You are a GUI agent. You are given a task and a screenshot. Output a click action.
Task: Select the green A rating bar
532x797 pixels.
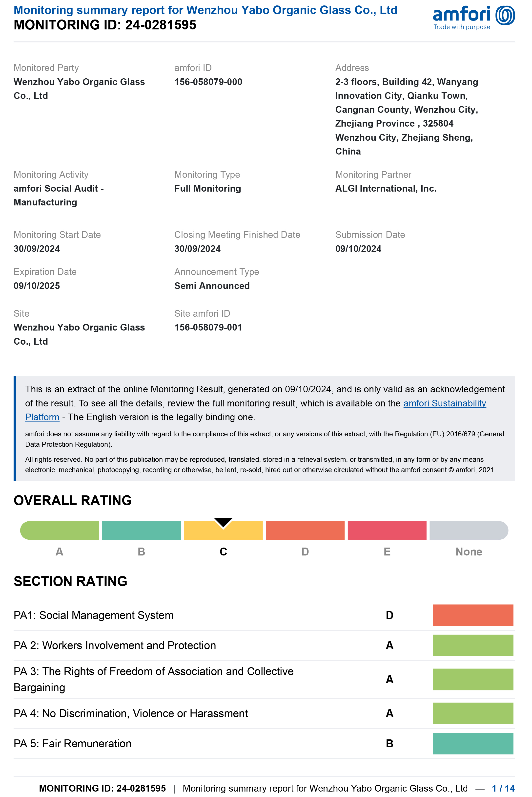[x=60, y=531]
